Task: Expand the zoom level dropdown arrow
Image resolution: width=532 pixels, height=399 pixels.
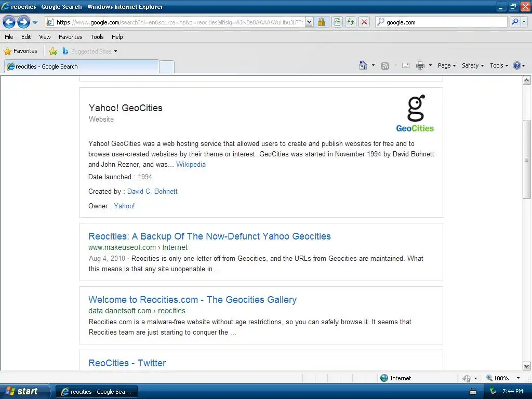Action: 518,378
